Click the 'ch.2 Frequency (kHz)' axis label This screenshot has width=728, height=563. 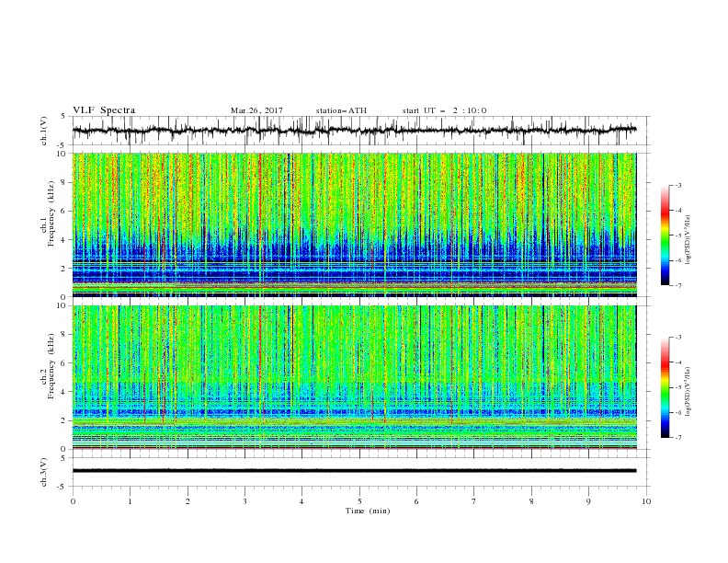point(48,366)
